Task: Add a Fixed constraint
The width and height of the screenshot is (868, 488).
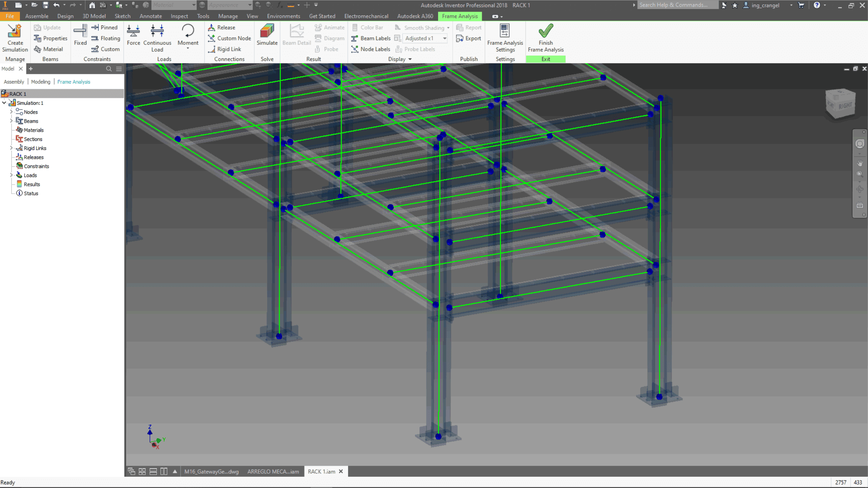Action: 80,35
